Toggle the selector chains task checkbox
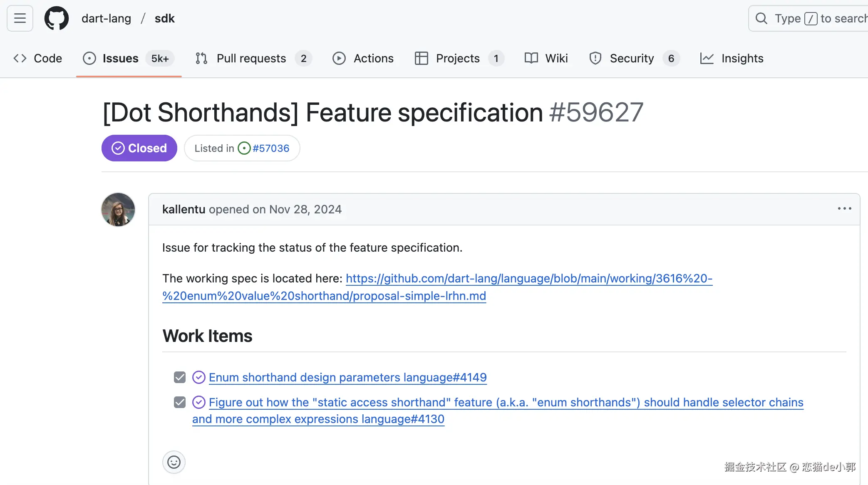868x485 pixels. 180,402
